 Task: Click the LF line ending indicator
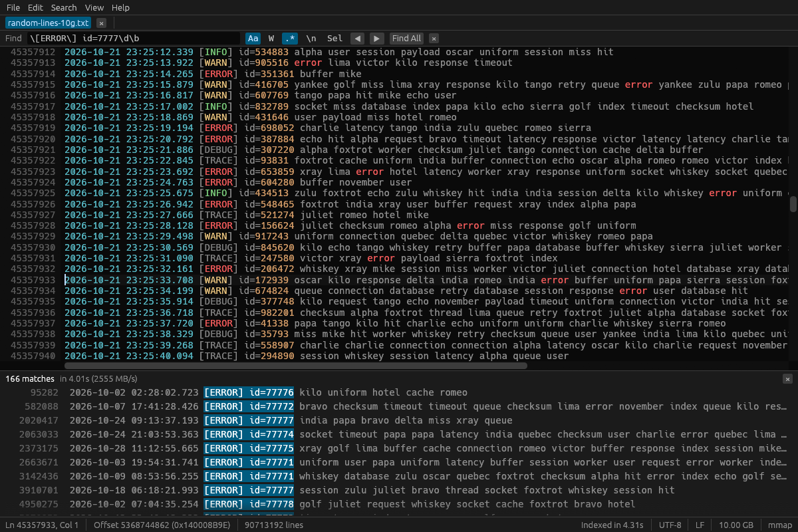pyautogui.click(x=700, y=525)
